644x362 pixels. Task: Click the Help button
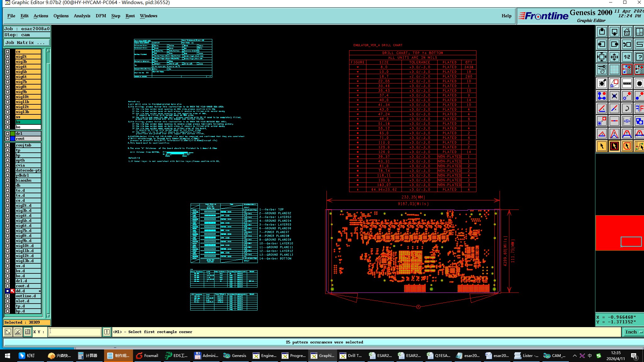[506, 16]
